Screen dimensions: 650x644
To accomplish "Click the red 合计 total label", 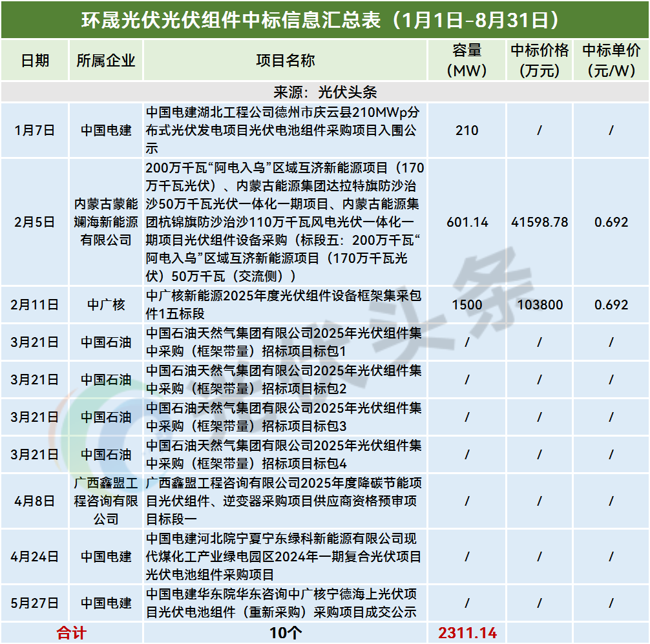I will point(71,633).
